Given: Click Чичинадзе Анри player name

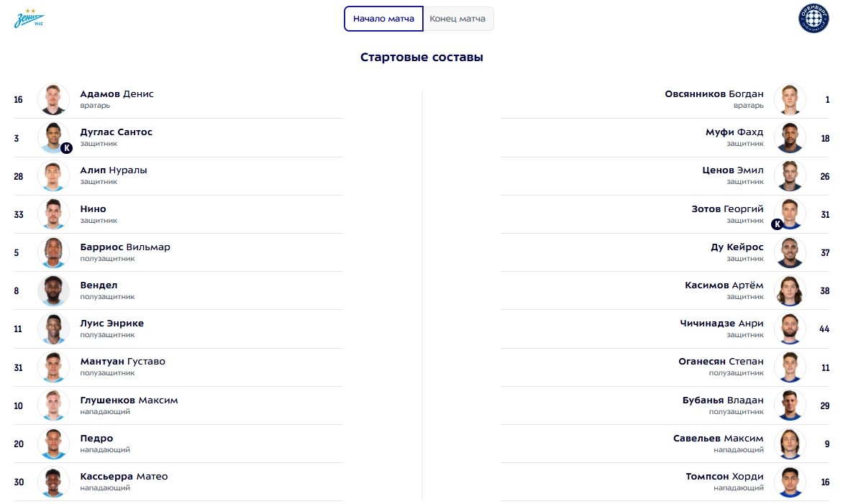Looking at the screenshot, I should [721, 324].
